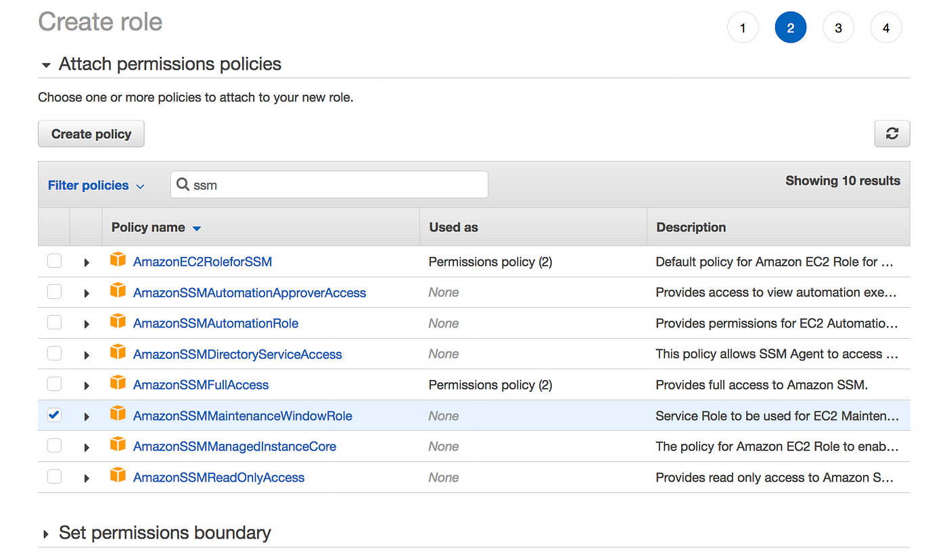947x560 pixels.
Task: Click the magnifier icon in the search box
Action: point(183,184)
